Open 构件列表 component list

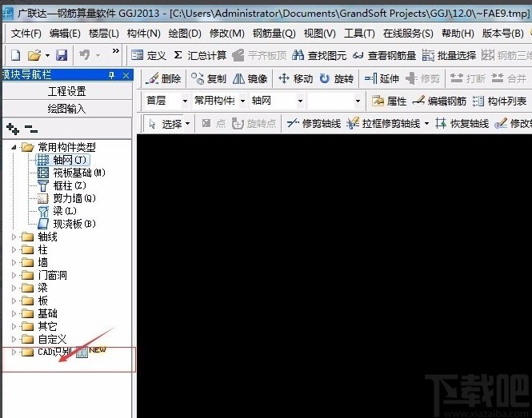(x=499, y=101)
